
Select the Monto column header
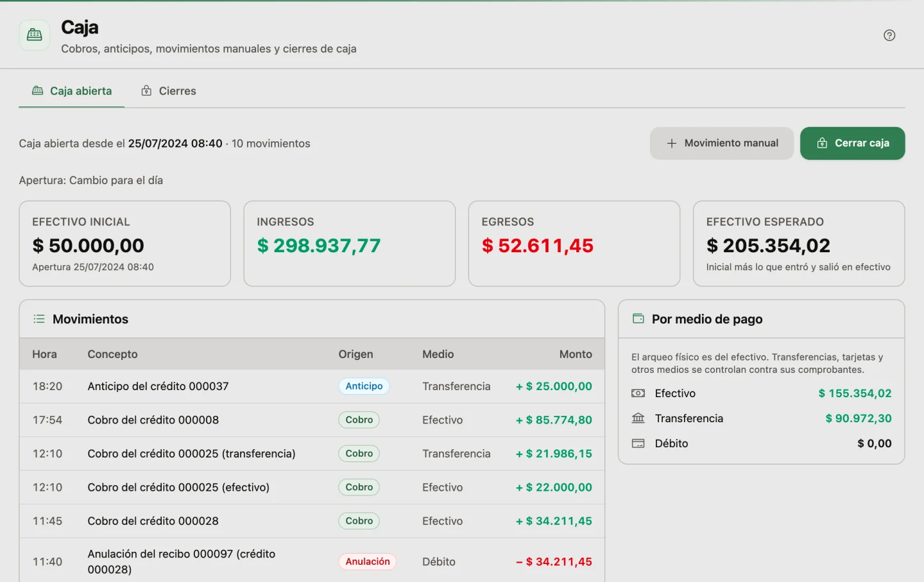point(576,354)
